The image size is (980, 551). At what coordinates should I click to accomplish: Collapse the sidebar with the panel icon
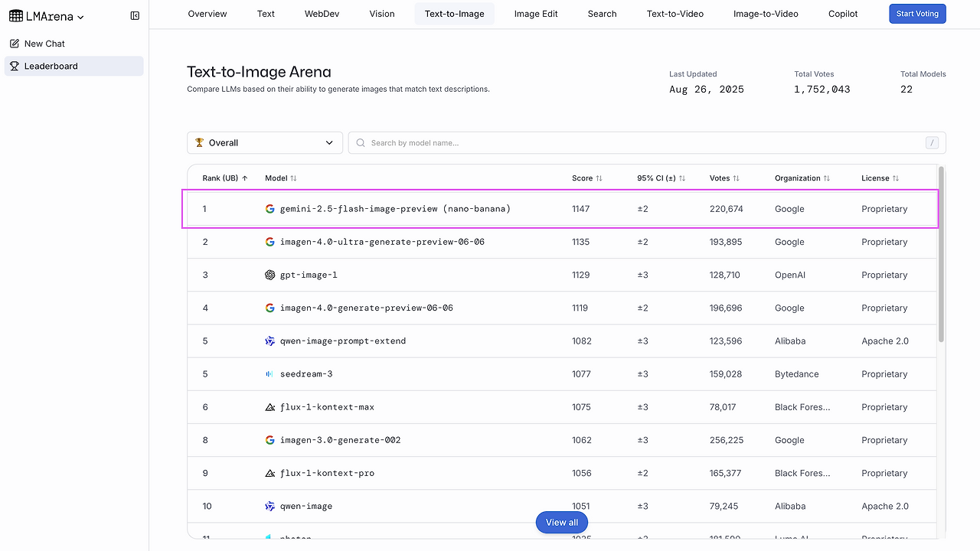pyautogui.click(x=135, y=16)
